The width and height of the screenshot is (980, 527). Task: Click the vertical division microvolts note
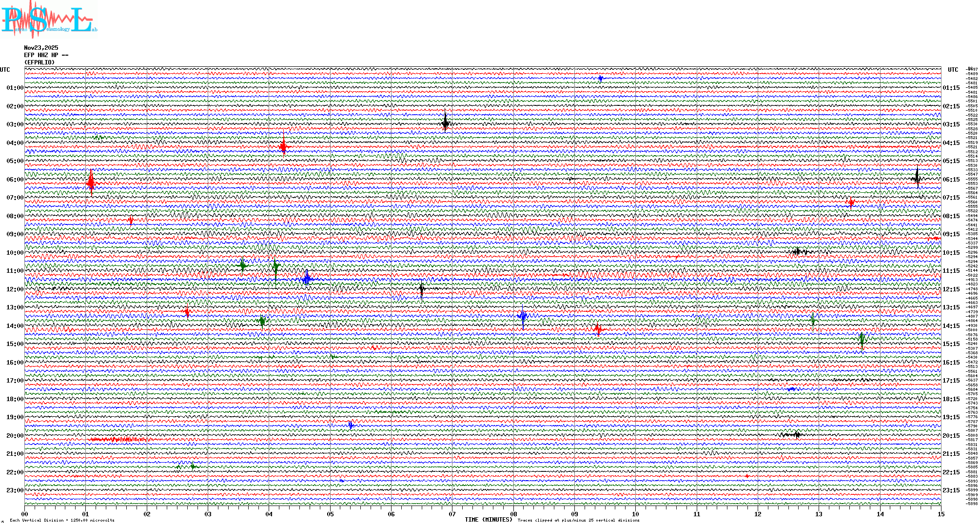[x=62, y=520]
